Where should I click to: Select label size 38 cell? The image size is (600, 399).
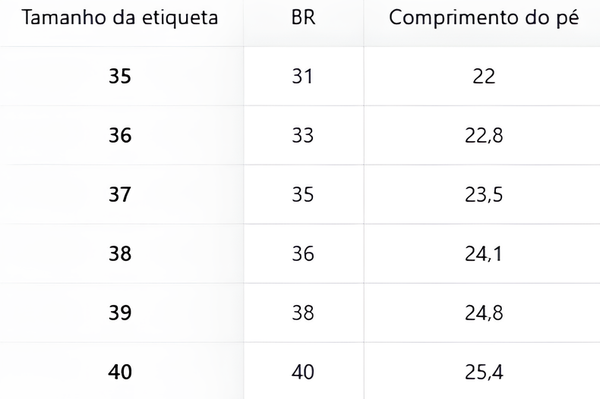pos(120,253)
